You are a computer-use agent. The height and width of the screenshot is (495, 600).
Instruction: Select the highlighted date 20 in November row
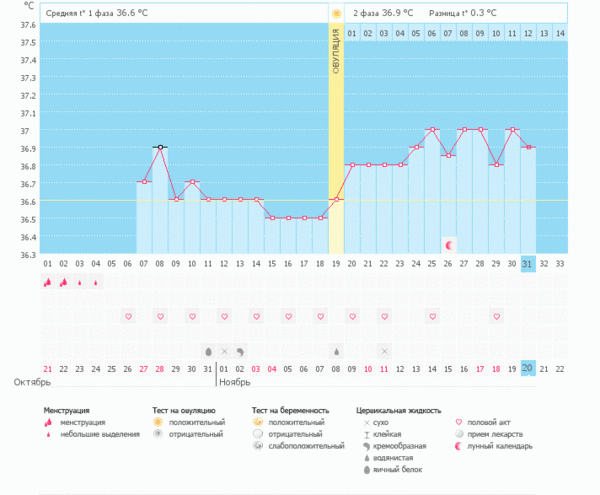point(528,368)
